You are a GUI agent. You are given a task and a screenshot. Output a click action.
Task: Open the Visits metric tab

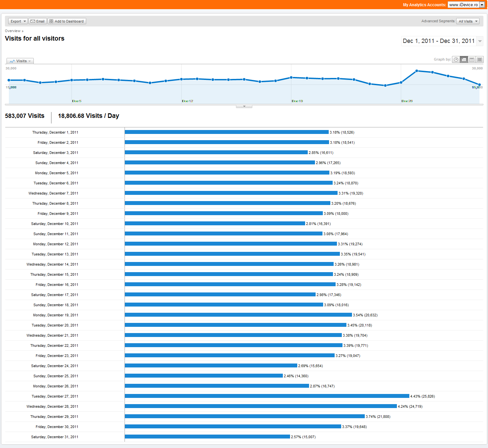coord(20,61)
